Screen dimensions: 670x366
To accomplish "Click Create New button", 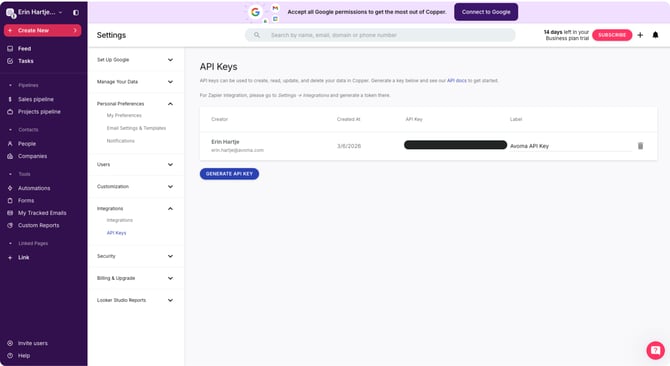I will point(42,30).
